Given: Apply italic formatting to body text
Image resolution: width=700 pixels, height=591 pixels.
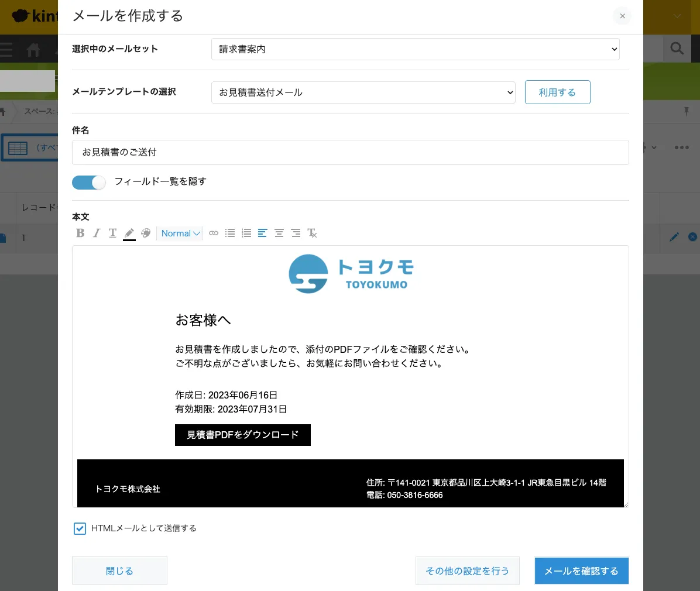Looking at the screenshot, I should [97, 233].
